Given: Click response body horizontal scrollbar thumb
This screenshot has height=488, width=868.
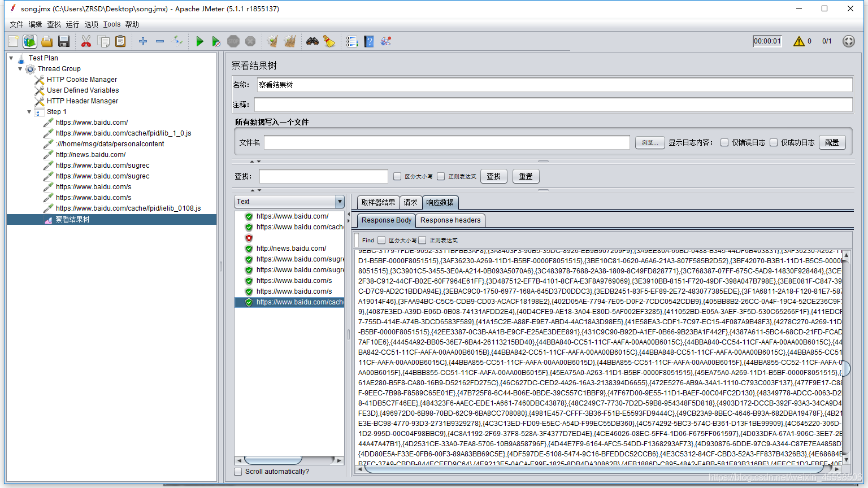Looking at the screenshot, I should [594, 468].
